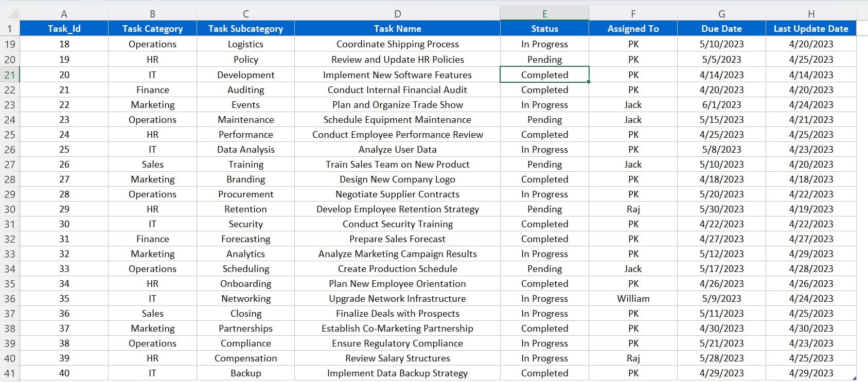The width and height of the screenshot is (868, 382).
Task: Click cell Establish Co-Marketing Partnership
Action: tap(397, 329)
